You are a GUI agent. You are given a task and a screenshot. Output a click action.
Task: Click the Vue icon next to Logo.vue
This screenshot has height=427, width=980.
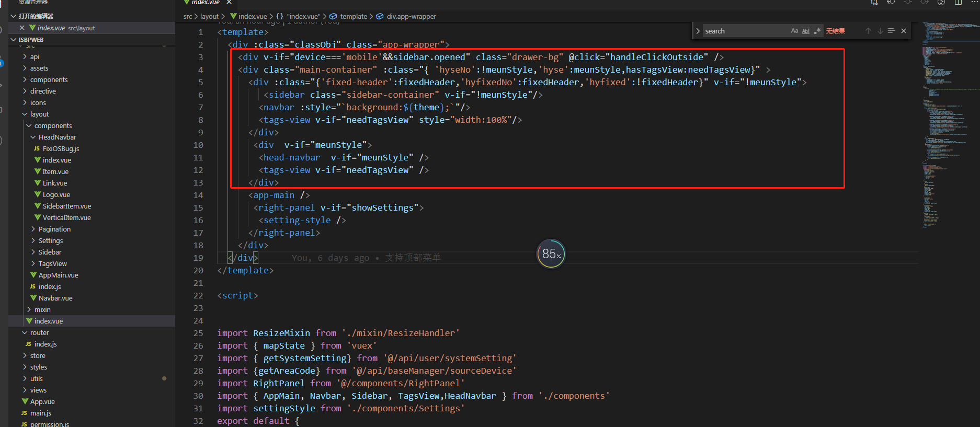pos(37,194)
